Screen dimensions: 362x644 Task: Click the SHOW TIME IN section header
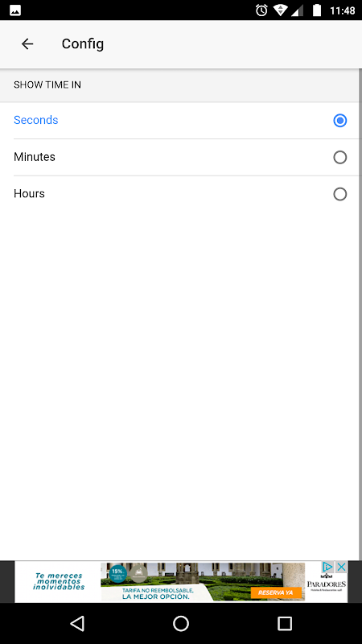point(47,85)
